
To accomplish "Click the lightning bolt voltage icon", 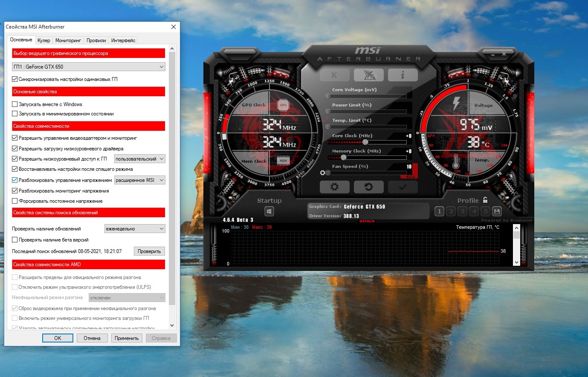I will point(456,104).
